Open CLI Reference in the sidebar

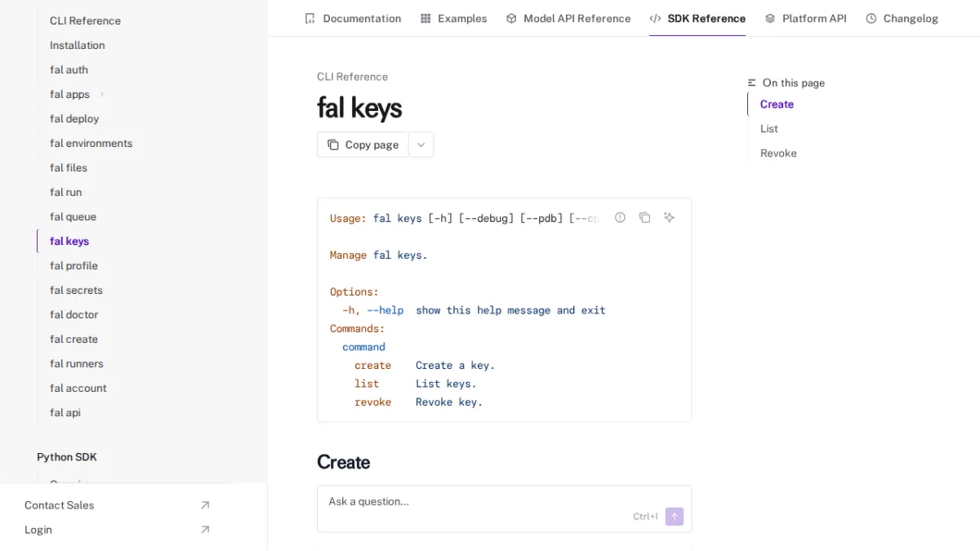(x=85, y=20)
